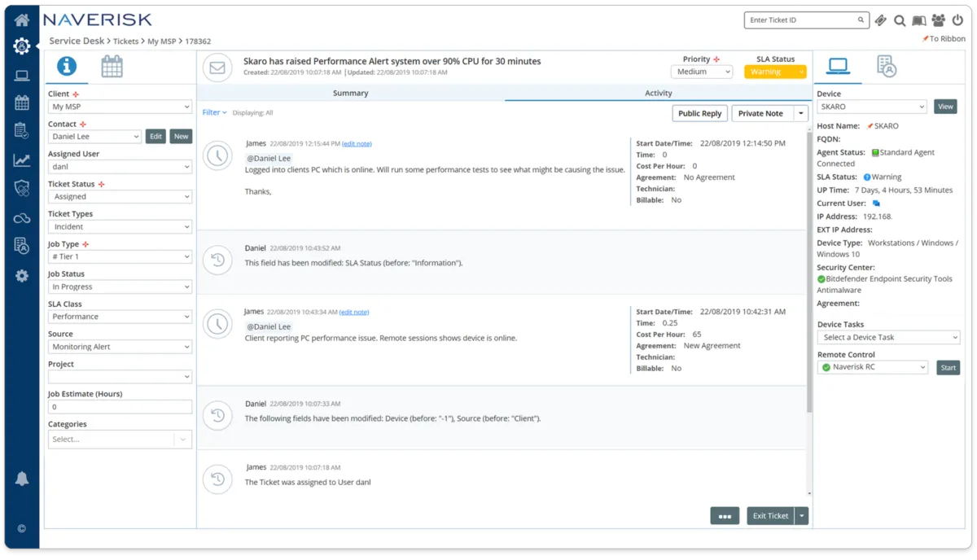This screenshot has width=977, height=560.
Task: Click the three dots more button
Action: tap(725, 516)
